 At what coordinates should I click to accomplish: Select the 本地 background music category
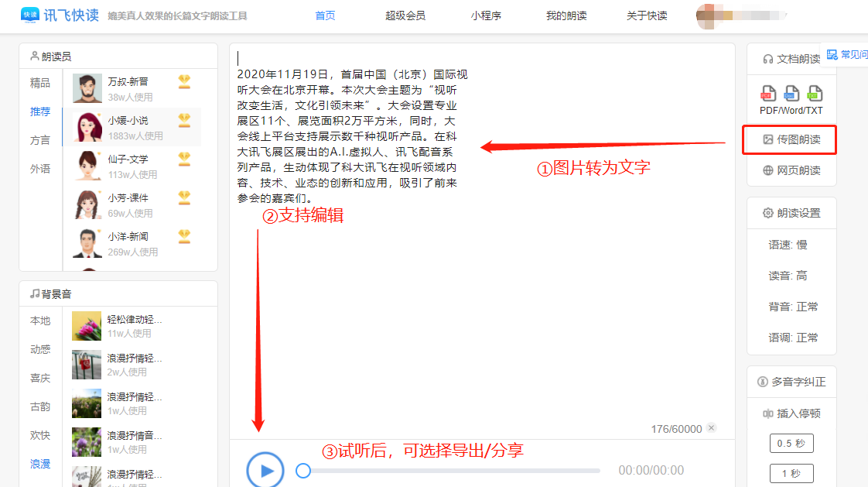click(x=40, y=321)
